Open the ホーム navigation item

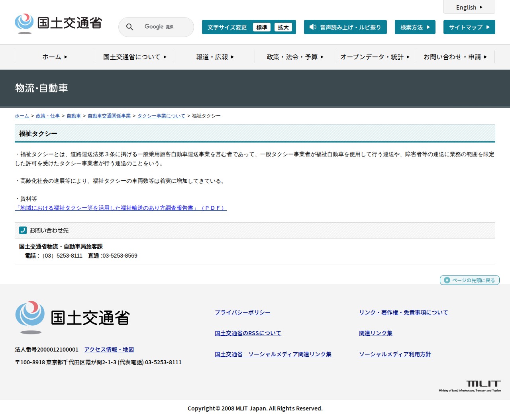[55, 57]
